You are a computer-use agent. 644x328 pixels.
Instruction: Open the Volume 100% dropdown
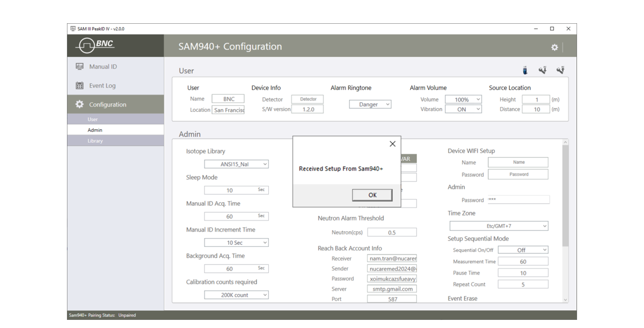tap(463, 99)
